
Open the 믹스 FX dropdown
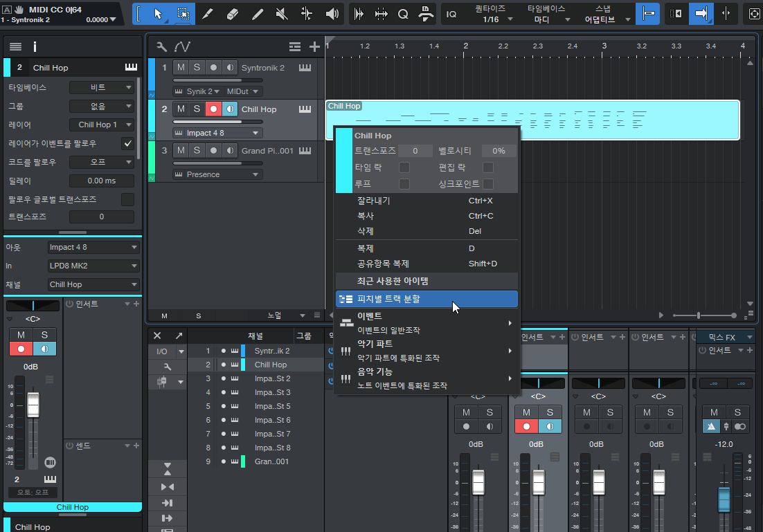(726, 337)
